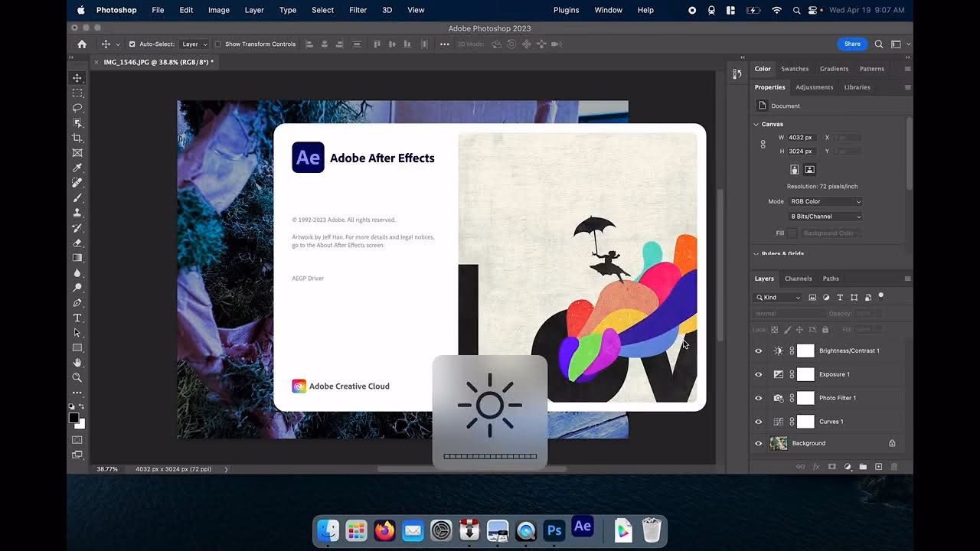
Task: Select the Move tool
Action: coord(77,77)
